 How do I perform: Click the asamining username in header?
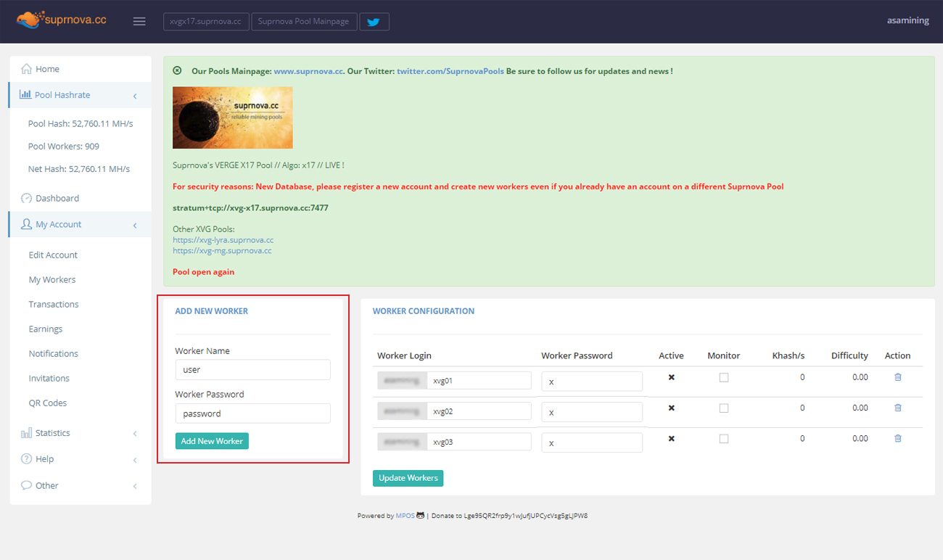908,20
